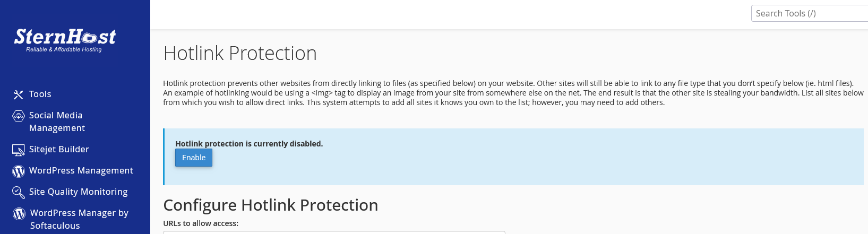Go to WordPress Management text label
The width and height of the screenshot is (868, 234).
(x=81, y=170)
